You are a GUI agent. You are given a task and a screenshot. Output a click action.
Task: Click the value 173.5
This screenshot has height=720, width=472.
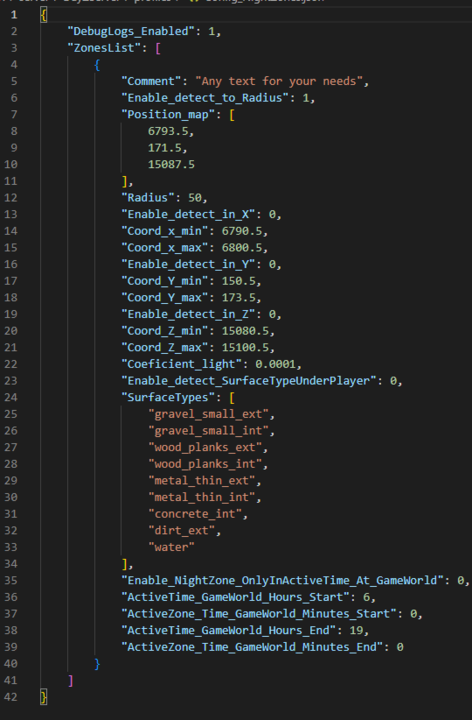(239, 298)
